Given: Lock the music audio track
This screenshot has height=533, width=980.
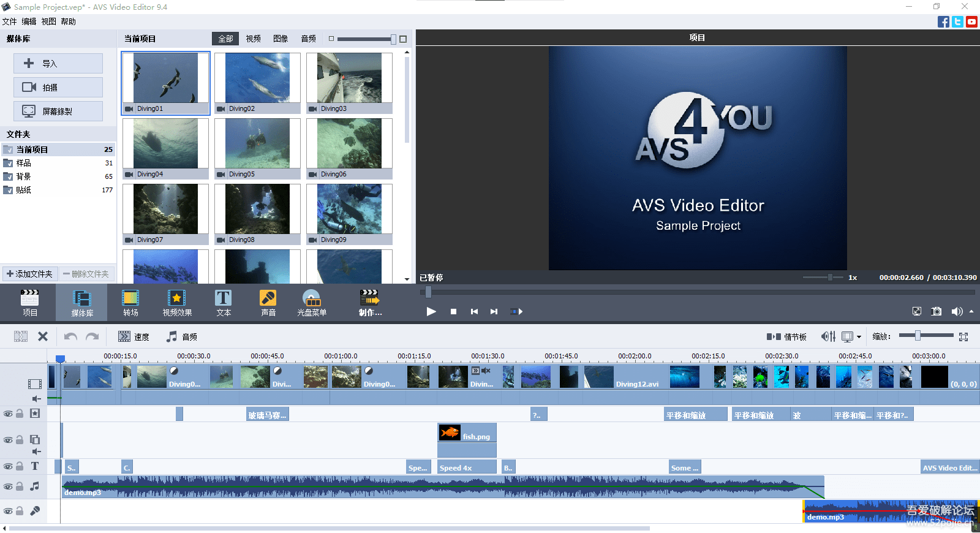Looking at the screenshot, I should [x=20, y=486].
